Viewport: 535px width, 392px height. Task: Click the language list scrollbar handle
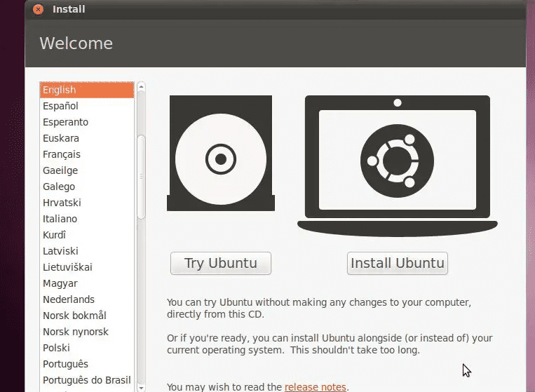[141, 175]
